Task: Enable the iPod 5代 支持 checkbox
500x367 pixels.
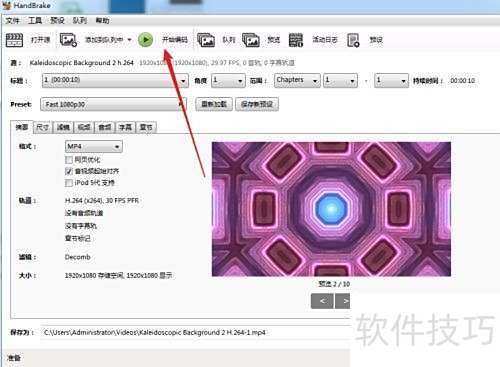Action: click(69, 183)
